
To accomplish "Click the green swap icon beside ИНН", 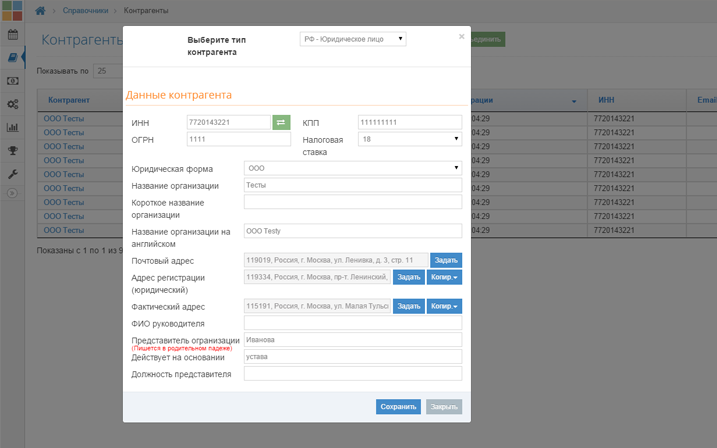I will 281,122.
